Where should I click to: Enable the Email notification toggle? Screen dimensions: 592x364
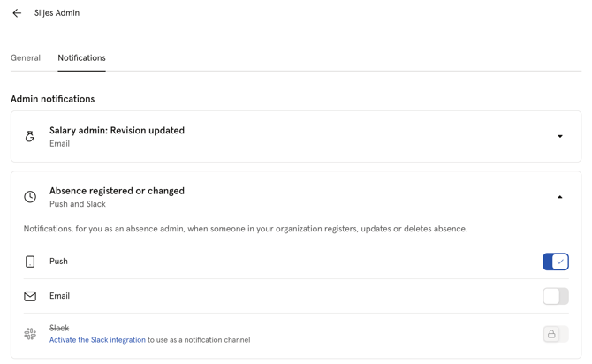click(555, 296)
